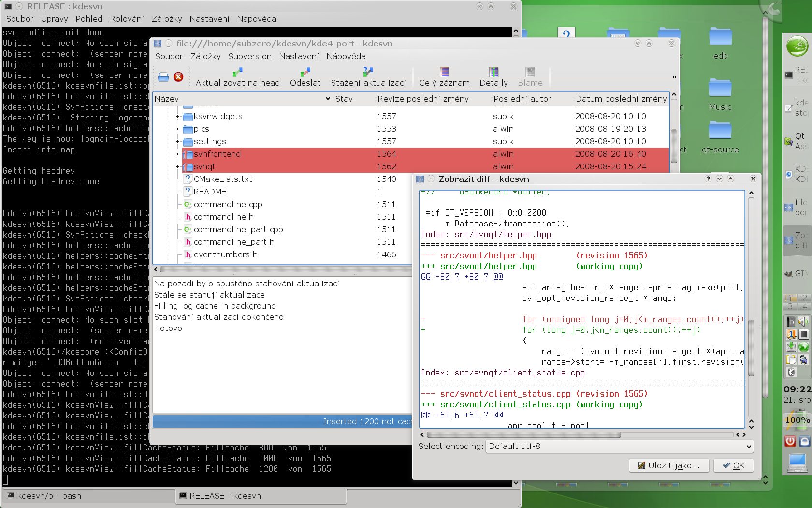812x508 pixels.
Task: Open the Music desktop folder
Action: click(720, 95)
